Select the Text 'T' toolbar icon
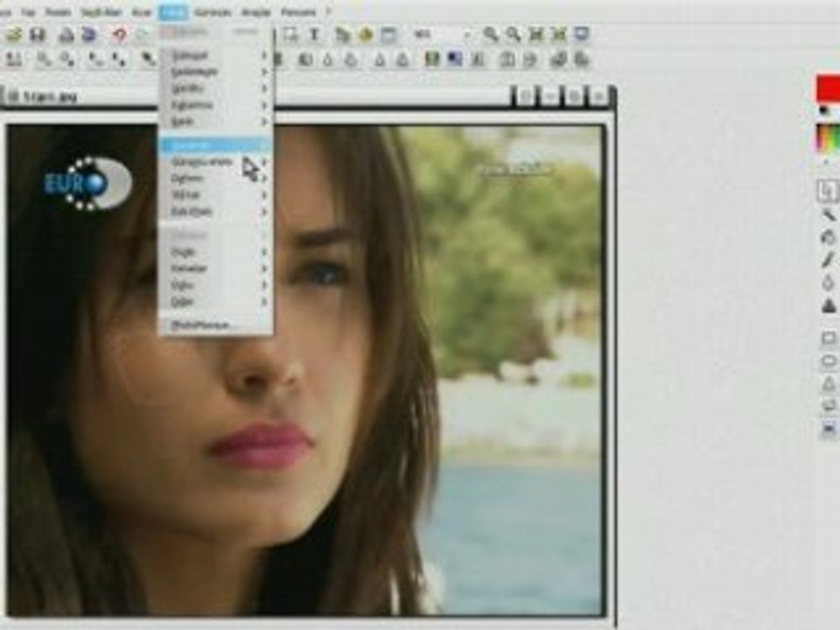Viewport: 840px width, 630px height. [314, 35]
